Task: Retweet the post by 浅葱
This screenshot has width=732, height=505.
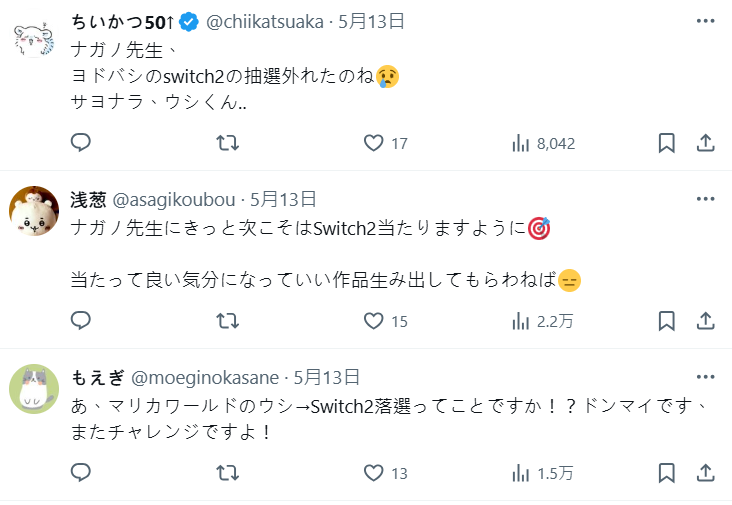Action: click(x=227, y=321)
